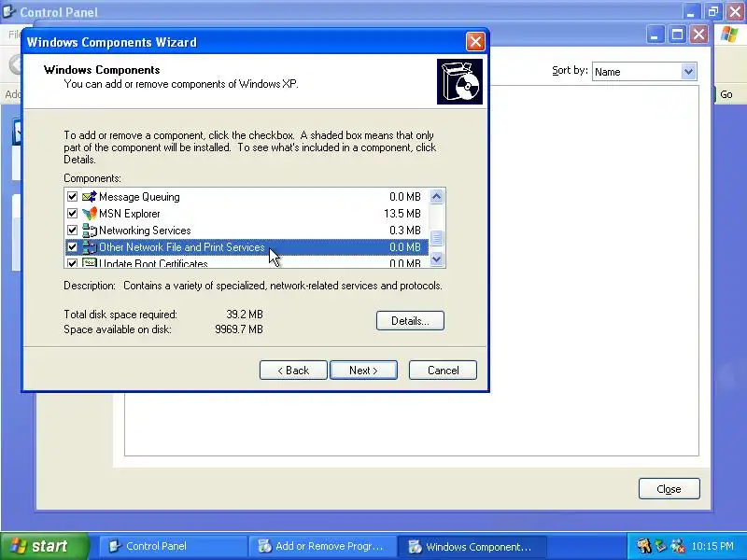Switch to Windows Components taskbar button
Viewport: 747px width, 560px height.
click(x=472, y=546)
